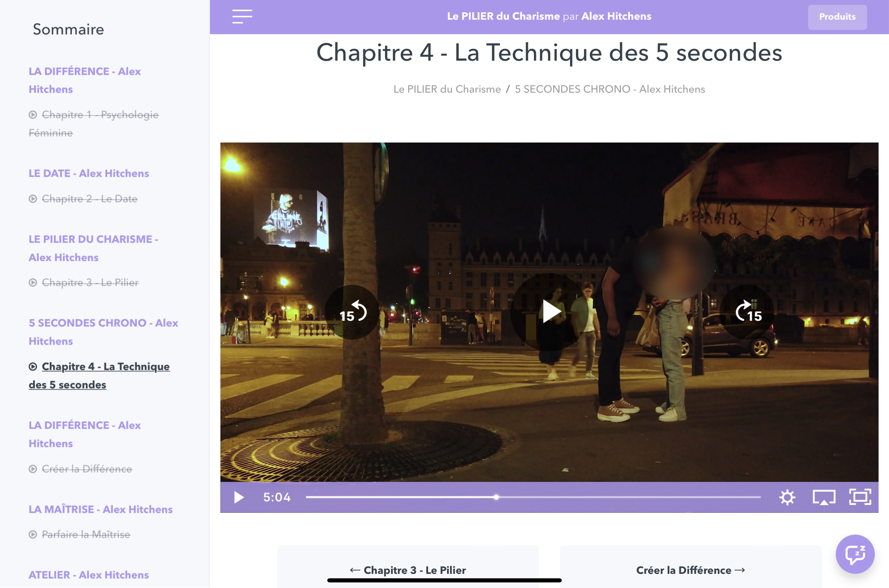This screenshot has height=588, width=889.
Task: Skip forward 15 seconds in video
Action: (747, 312)
